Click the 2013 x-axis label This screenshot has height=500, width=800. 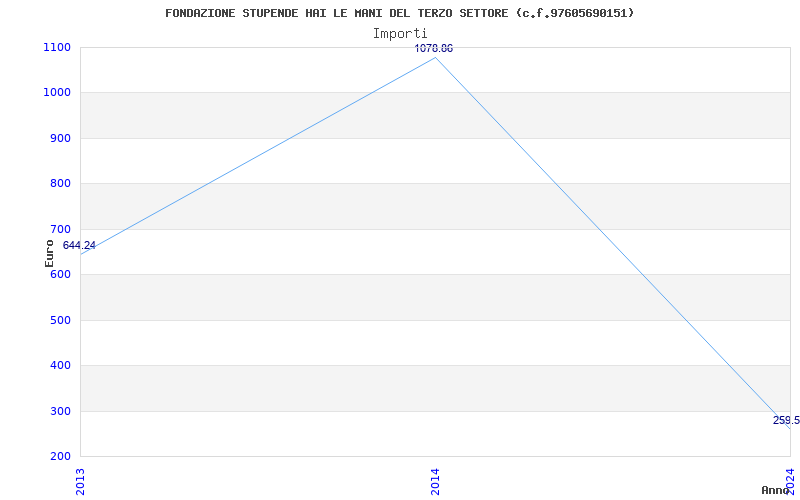(80, 481)
